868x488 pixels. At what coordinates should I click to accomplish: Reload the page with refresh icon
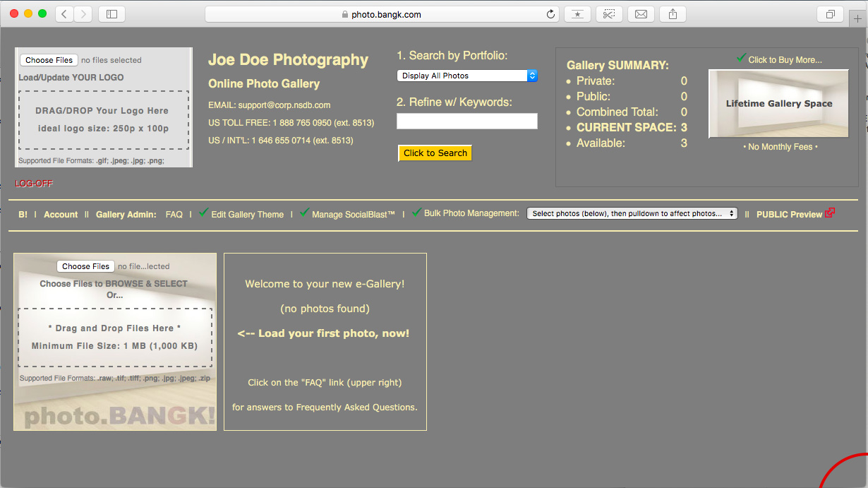pos(550,14)
